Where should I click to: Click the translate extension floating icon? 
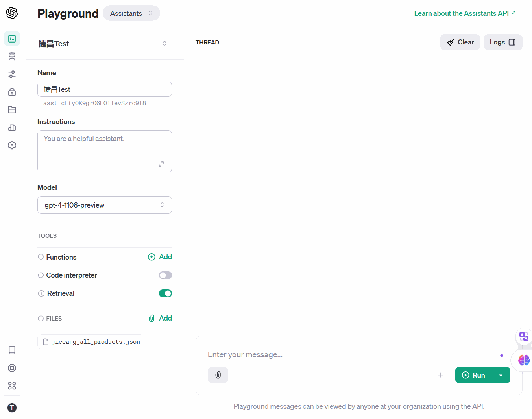click(524, 336)
